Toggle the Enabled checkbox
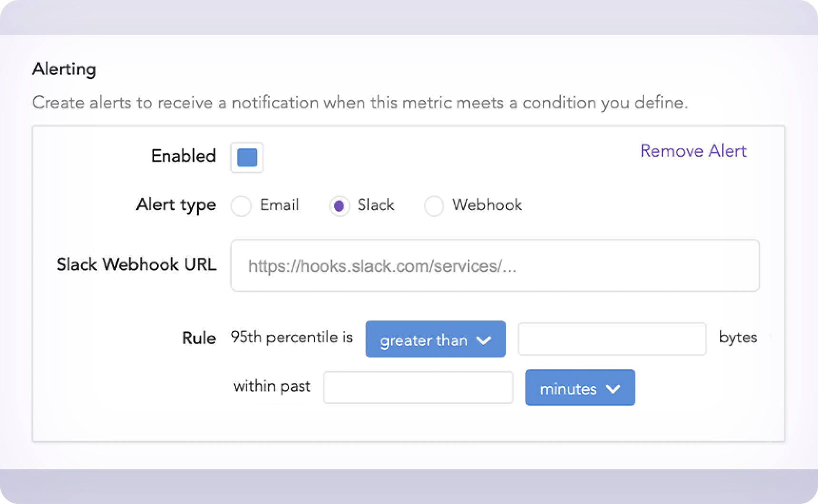 [247, 157]
